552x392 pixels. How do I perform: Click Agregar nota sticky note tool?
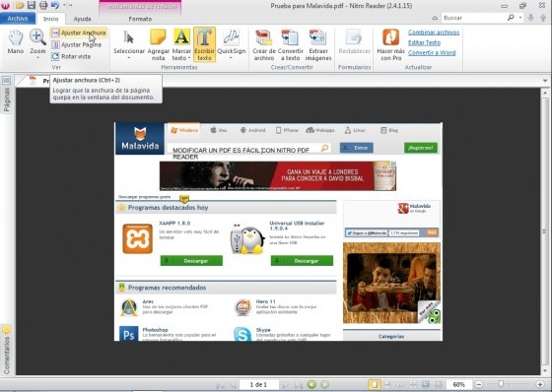point(158,44)
